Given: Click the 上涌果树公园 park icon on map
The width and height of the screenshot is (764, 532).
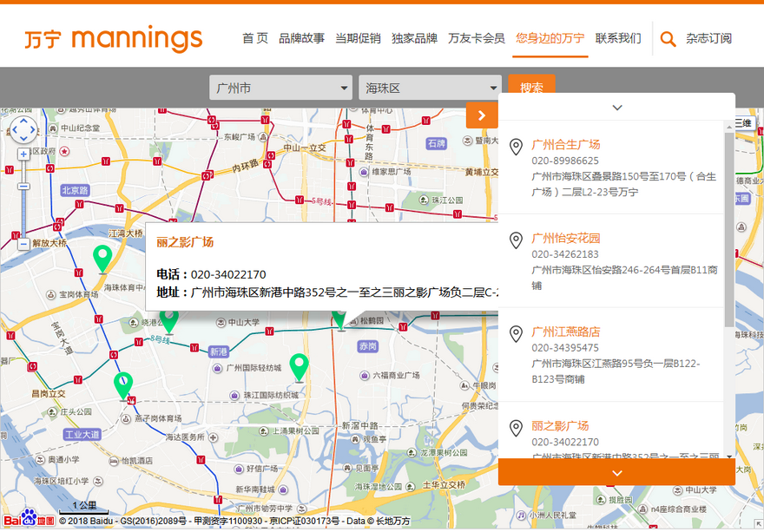Looking at the screenshot, I should coord(263,431).
